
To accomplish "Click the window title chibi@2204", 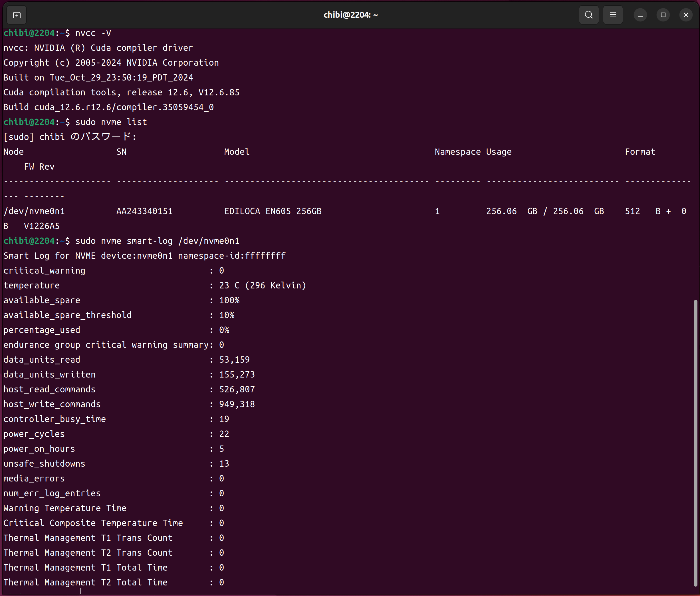I will [x=350, y=15].
